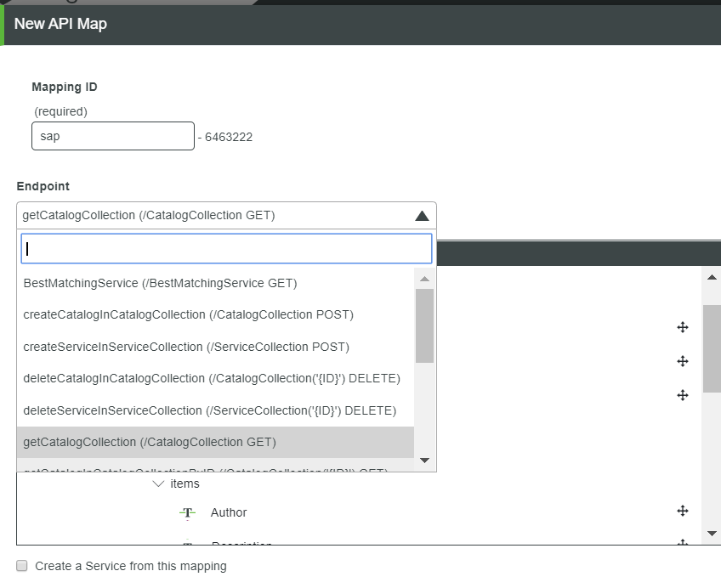Image resolution: width=721 pixels, height=588 pixels.
Task: Collapse the 'items' tree node
Action: [158, 483]
